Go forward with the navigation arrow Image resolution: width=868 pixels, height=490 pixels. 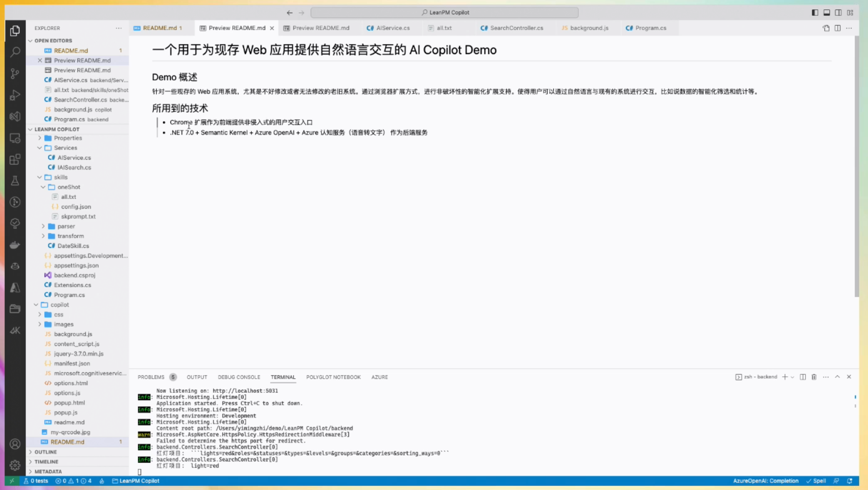click(x=301, y=13)
